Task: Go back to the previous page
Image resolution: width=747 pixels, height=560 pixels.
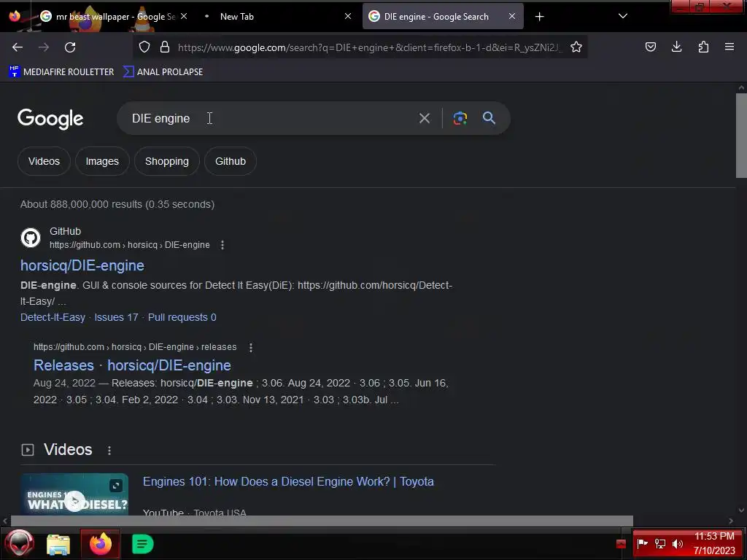Action: click(18, 47)
